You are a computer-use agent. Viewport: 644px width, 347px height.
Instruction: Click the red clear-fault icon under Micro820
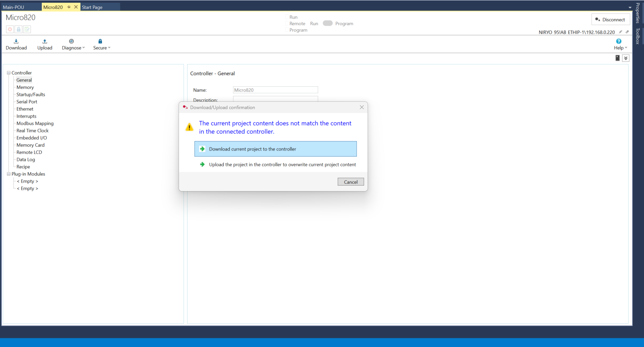point(10,29)
